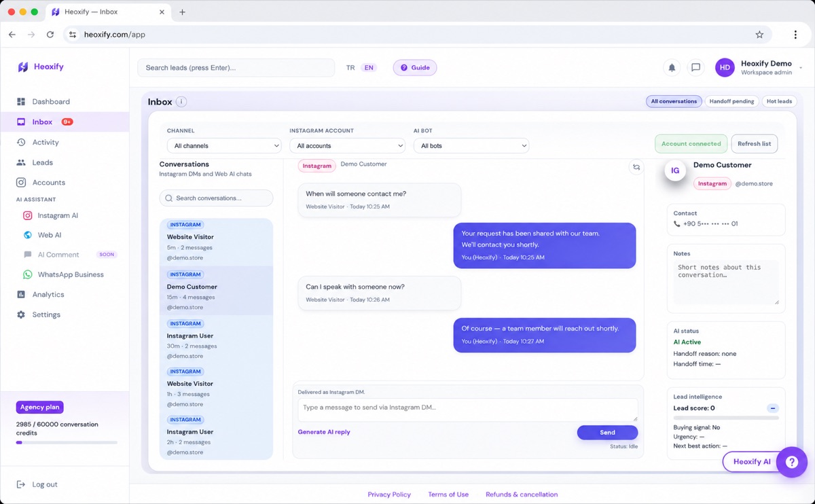Image resolution: width=815 pixels, height=504 pixels.
Task: Open the Heoxify AI help bubble
Action: pyautogui.click(x=791, y=462)
